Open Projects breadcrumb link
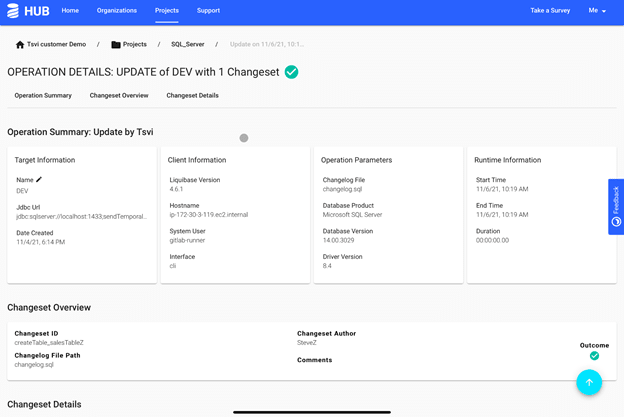This screenshot has width=624, height=417. click(x=135, y=44)
